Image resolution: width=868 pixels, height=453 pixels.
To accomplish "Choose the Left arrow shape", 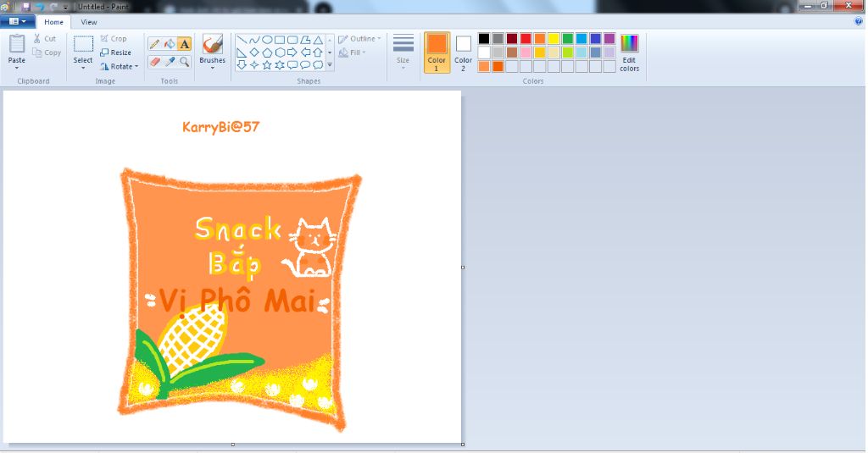I will pyautogui.click(x=305, y=52).
